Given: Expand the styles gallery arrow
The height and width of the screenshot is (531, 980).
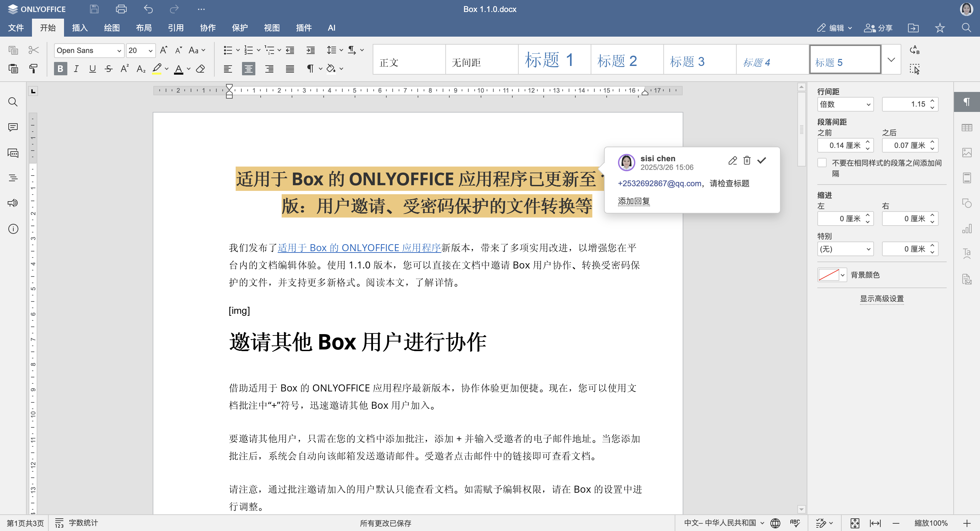Looking at the screenshot, I should pos(891,60).
